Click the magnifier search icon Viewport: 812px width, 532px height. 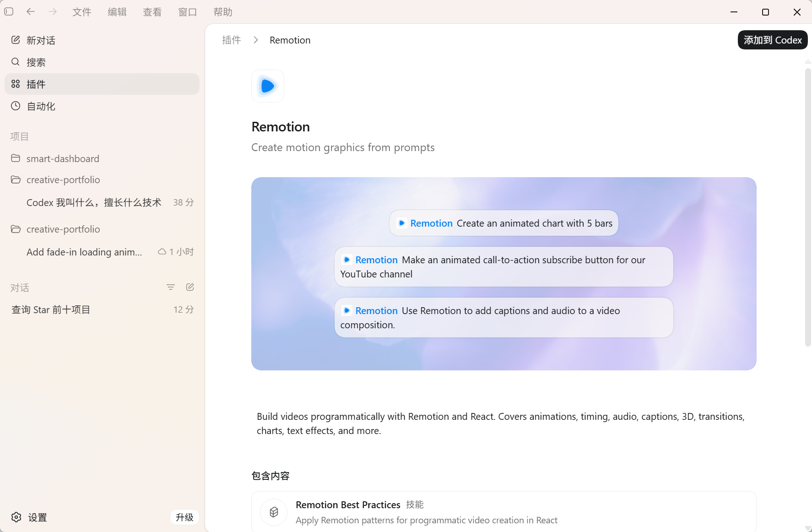[x=16, y=61]
